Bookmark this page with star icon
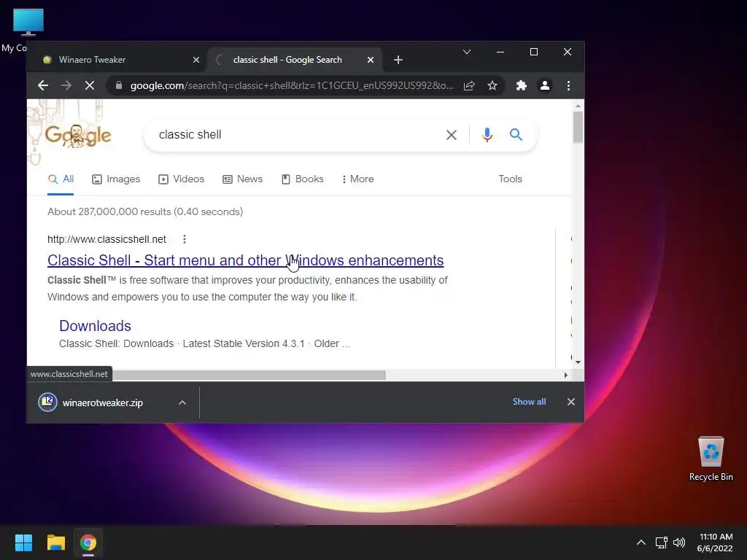The height and width of the screenshot is (560, 747). [x=492, y=86]
